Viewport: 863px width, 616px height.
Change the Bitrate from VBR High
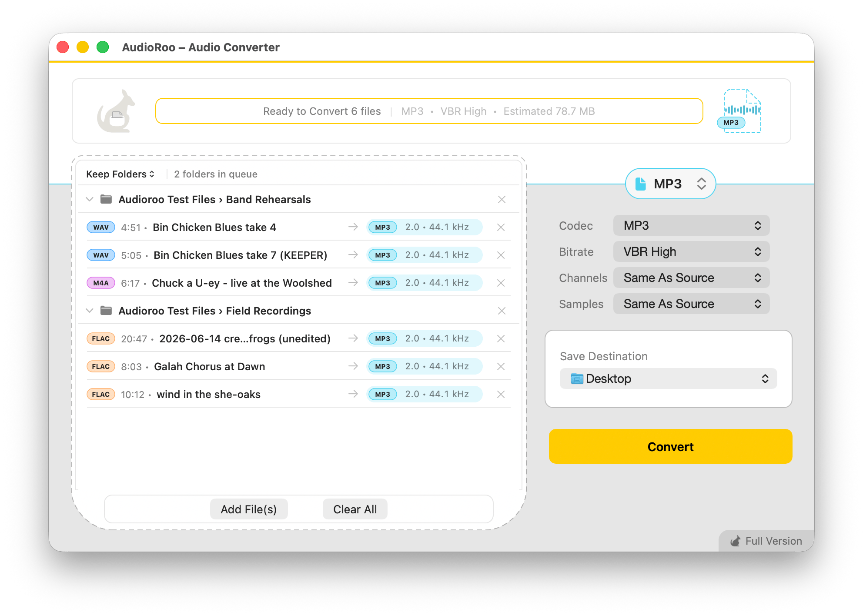[691, 251]
